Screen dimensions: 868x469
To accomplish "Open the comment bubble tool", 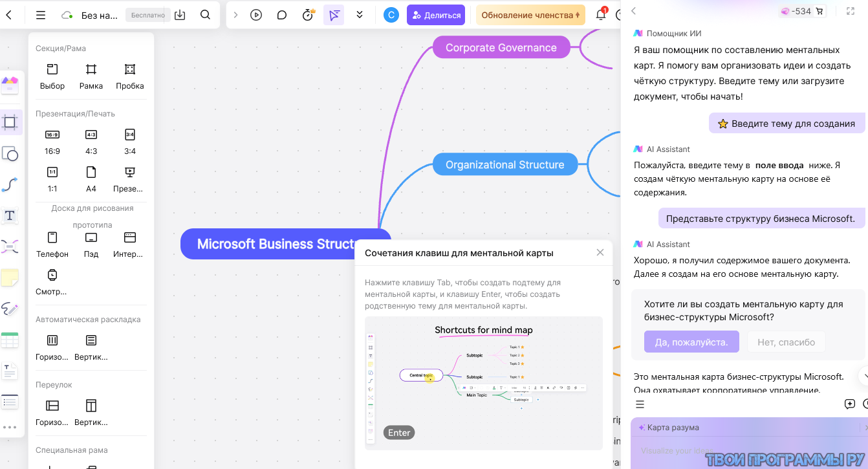I will pyautogui.click(x=282, y=15).
